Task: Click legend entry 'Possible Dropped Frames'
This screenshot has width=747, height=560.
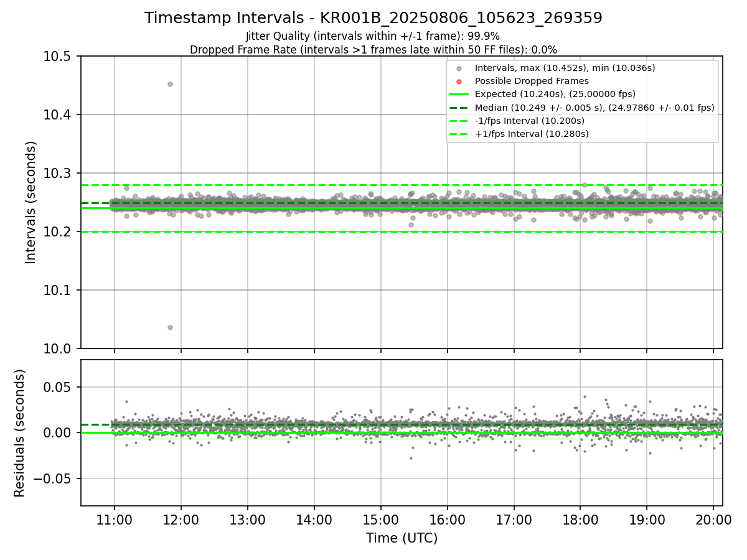Action: (x=532, y=81)
